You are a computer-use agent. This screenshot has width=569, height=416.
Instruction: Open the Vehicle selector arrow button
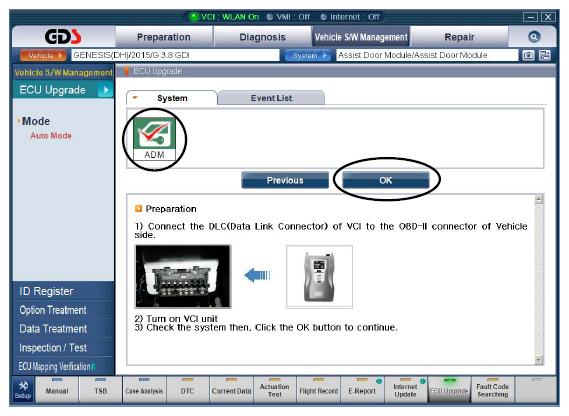click(43, 56)
